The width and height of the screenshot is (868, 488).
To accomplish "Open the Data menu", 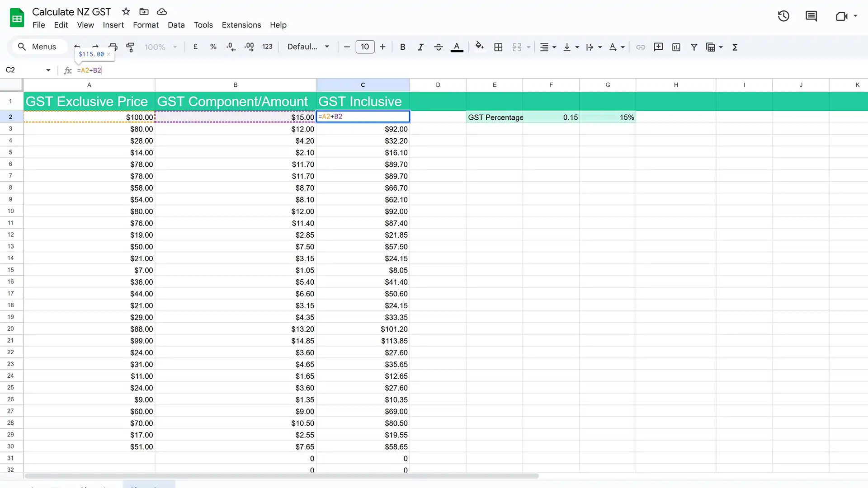I will 176,25.
